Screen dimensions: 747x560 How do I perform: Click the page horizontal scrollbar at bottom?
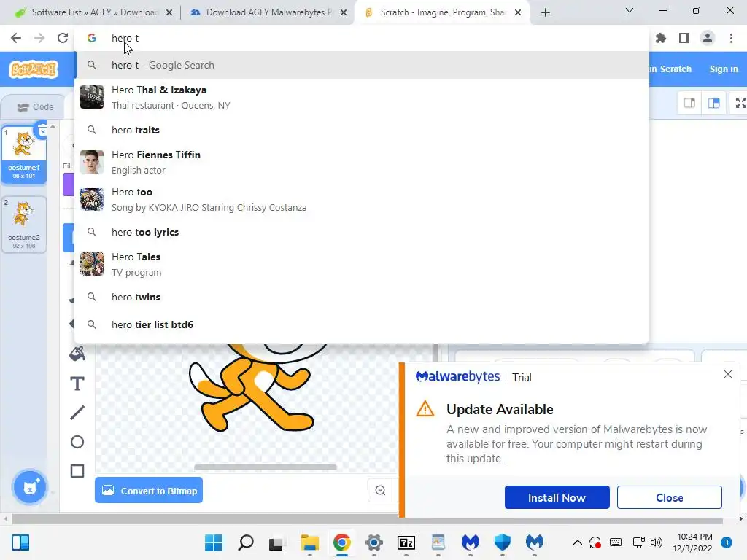[367, 519]
